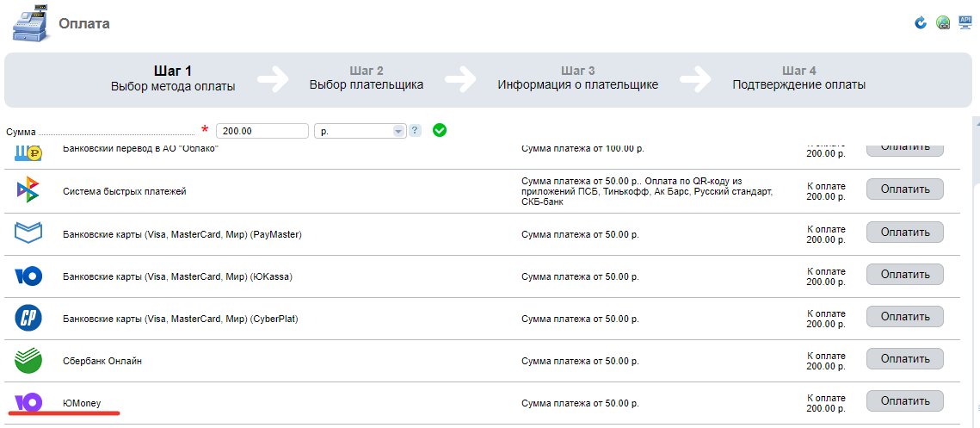Select Шаг 1 Выбор метода оплаты

click(x=172, y=79)
